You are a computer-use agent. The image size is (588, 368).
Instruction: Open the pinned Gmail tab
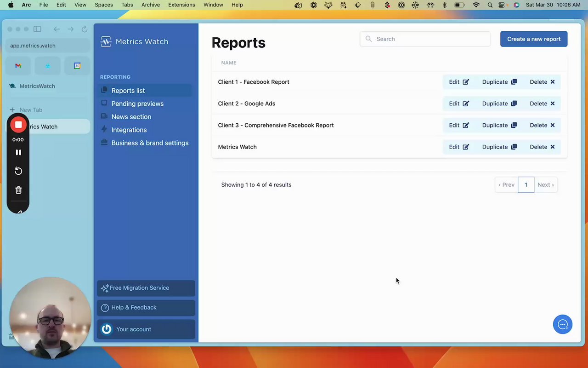coord(18,66)
